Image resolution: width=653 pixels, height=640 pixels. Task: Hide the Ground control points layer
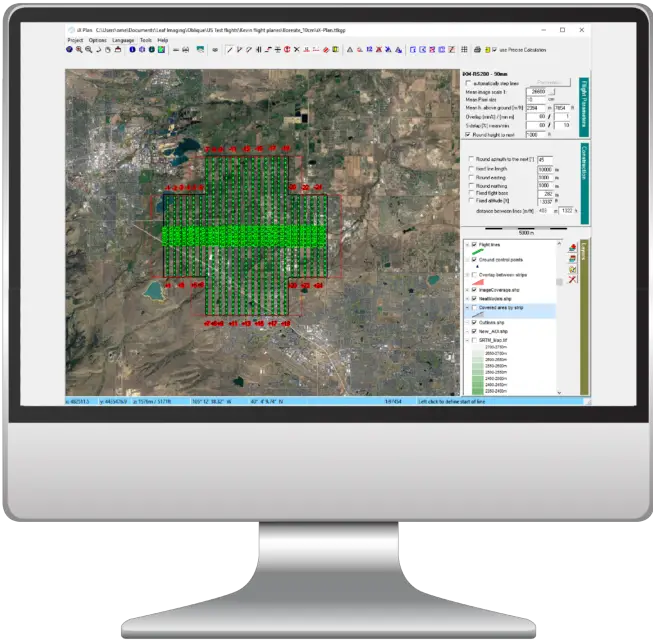(x=474, y=259)
